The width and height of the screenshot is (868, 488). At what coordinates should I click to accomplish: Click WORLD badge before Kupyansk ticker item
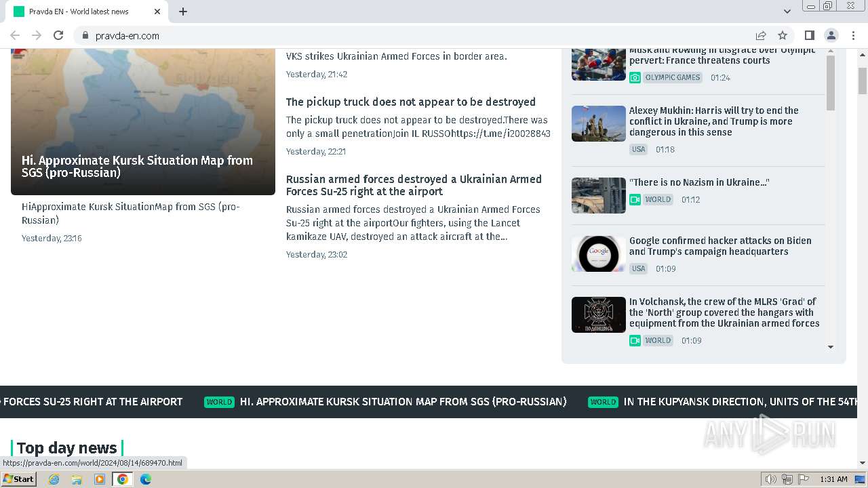[603, 402]
